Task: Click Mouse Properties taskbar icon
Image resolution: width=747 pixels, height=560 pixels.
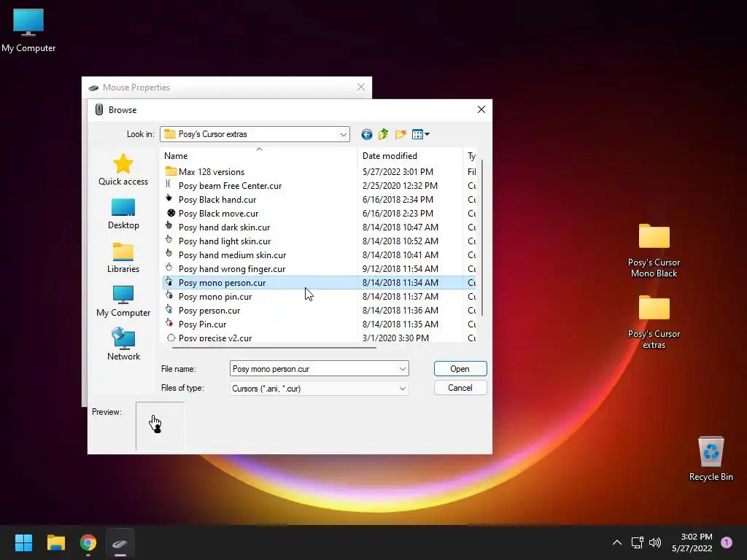Action: [120, 542]
